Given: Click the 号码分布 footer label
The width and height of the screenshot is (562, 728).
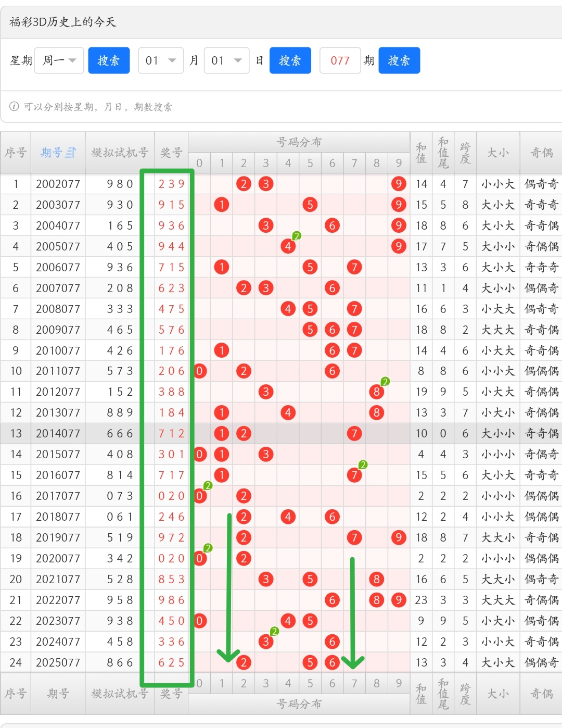Looking at the screenshot, I should pos(299,704).
